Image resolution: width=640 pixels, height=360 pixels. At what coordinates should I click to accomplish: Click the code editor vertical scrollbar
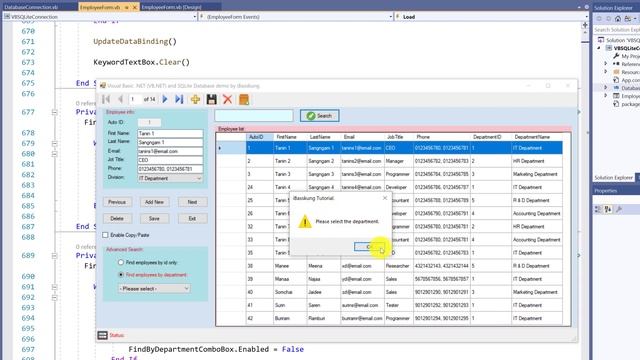[585, 196]
